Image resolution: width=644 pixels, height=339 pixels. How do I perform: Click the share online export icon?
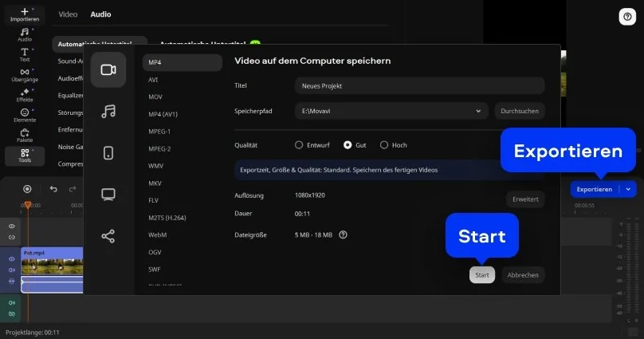pyautogui.click(x=108, y=236)
